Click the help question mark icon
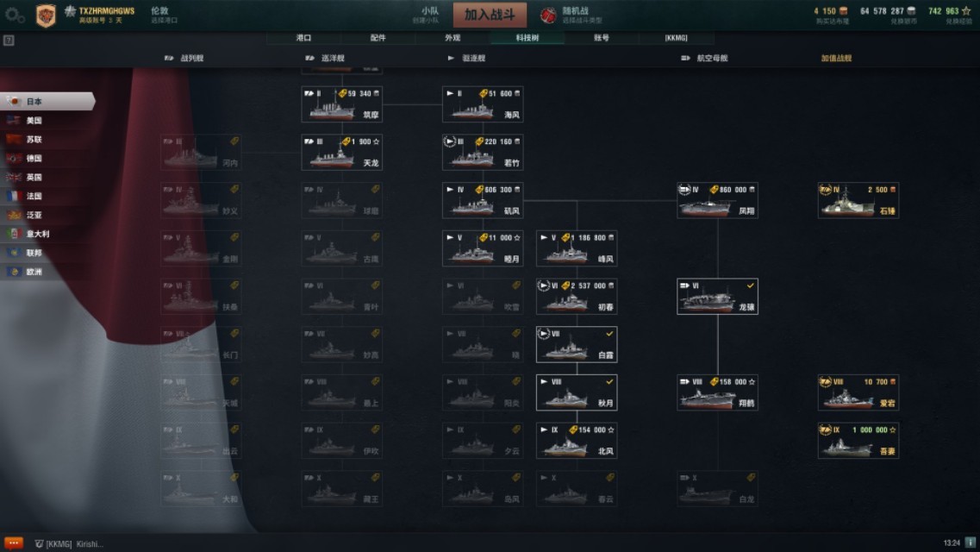The height and width of the screenshot is (552, 980). tap(9, 41)
